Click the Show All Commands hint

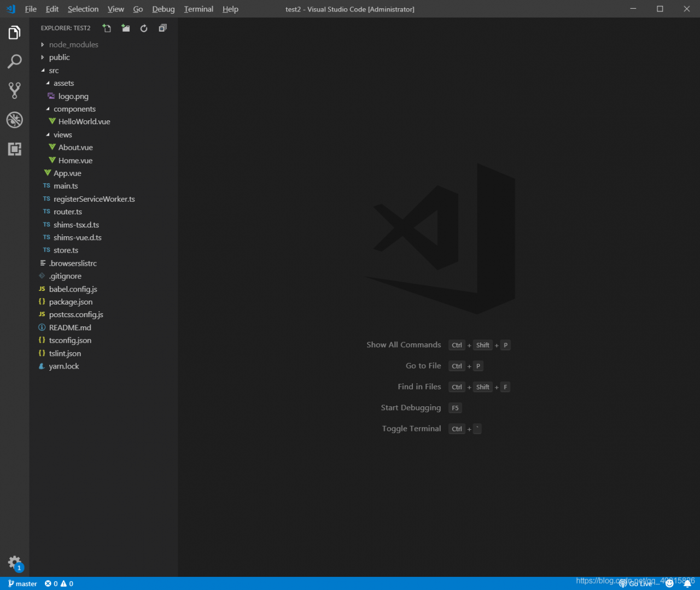pos(404,345)
